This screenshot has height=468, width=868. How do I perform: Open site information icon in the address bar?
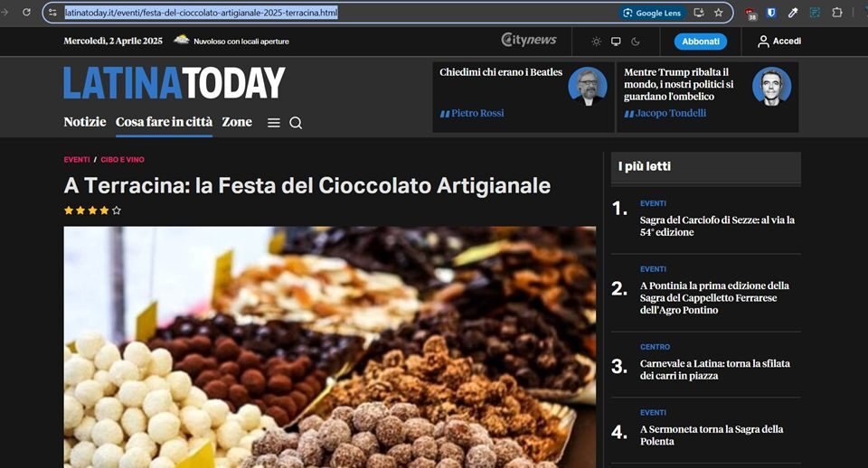(52, 12)
